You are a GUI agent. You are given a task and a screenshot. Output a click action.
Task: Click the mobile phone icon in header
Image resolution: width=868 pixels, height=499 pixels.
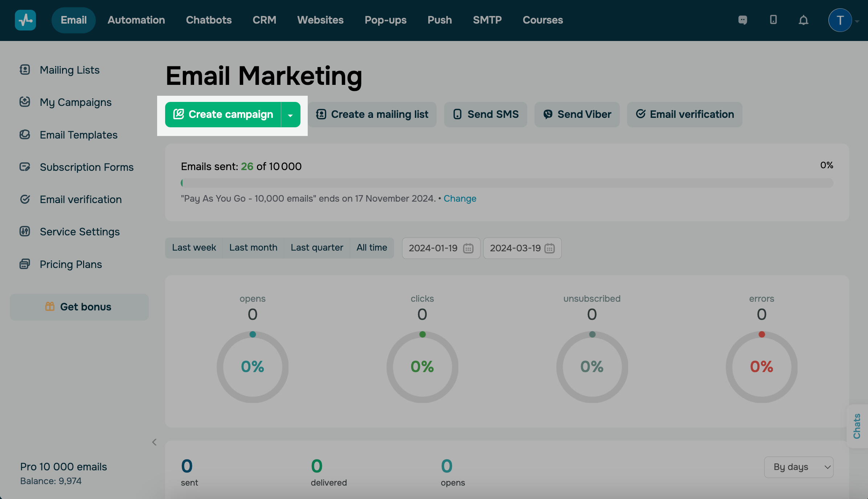point(773,20)
